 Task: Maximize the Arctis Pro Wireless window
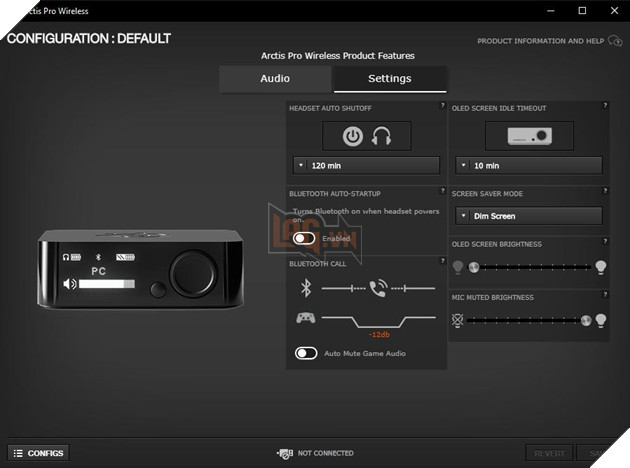click(582, 11)
